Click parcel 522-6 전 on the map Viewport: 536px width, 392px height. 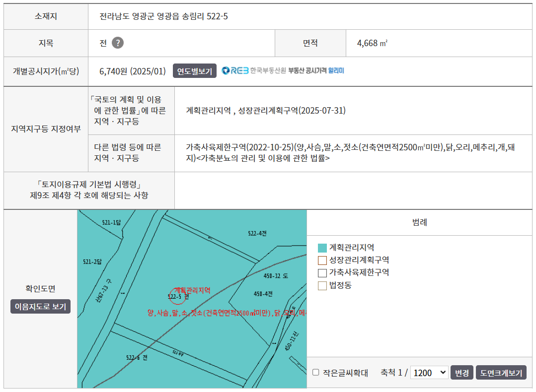coord(137,357)
